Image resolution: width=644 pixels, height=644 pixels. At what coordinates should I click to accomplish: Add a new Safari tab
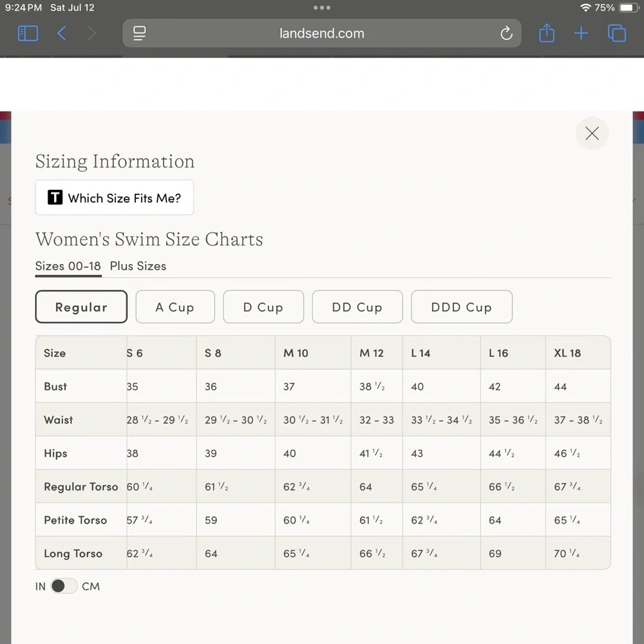point(581,33)
